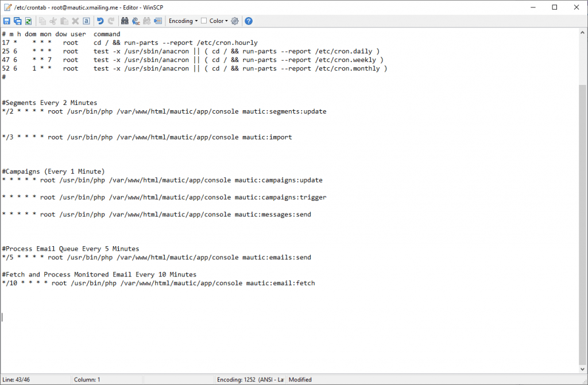
Task: Click the Cut scissors icon
Action: [x=53, y=21]
